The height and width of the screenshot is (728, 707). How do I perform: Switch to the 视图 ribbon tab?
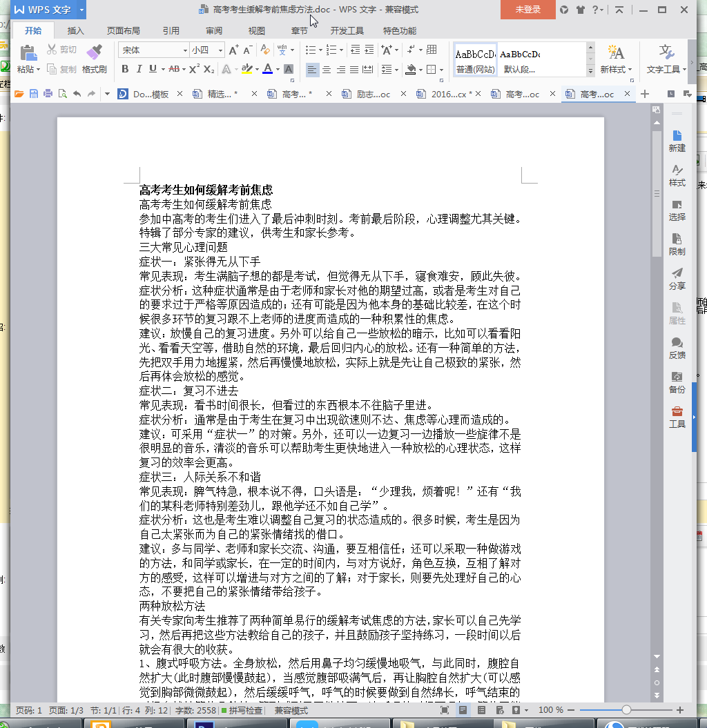click(256, 30)
